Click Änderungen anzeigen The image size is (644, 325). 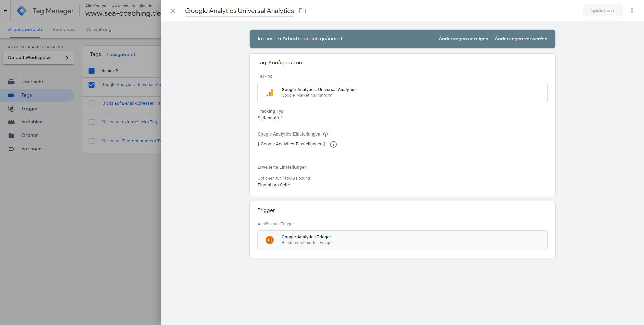point(464,39)
